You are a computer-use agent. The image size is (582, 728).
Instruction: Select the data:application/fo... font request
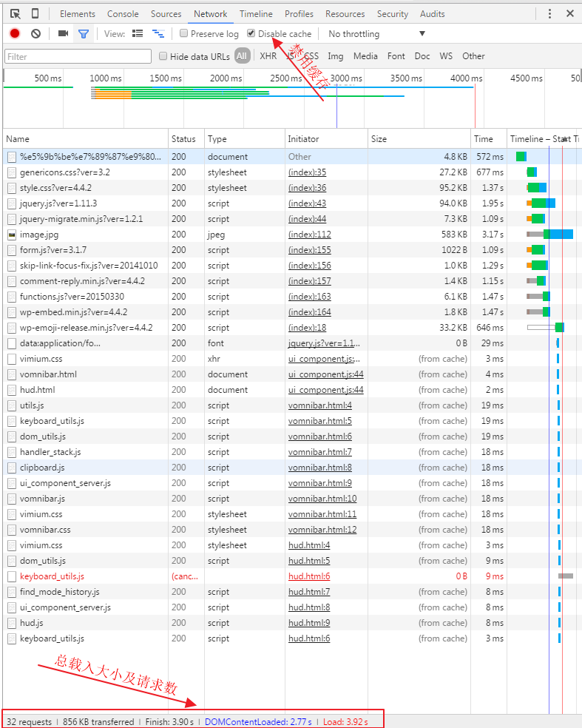(60, 343)
